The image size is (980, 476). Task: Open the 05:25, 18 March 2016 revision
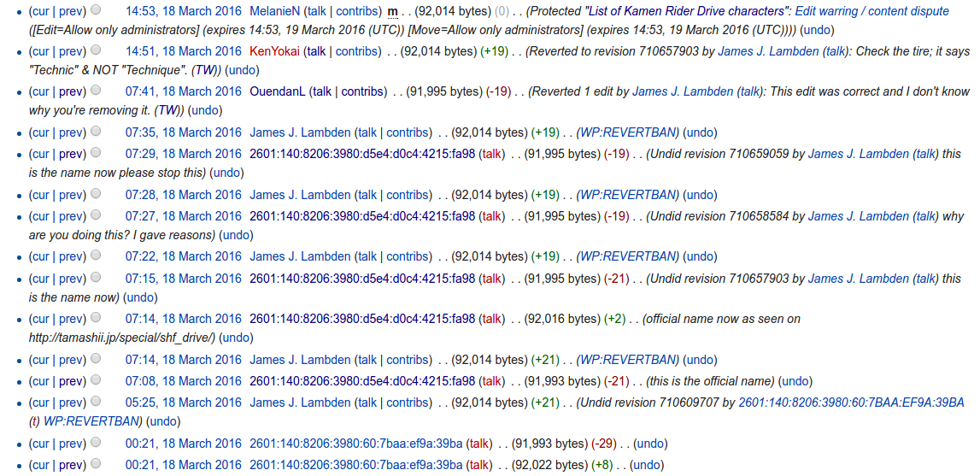pyautogui.click(x=183, y=403)
